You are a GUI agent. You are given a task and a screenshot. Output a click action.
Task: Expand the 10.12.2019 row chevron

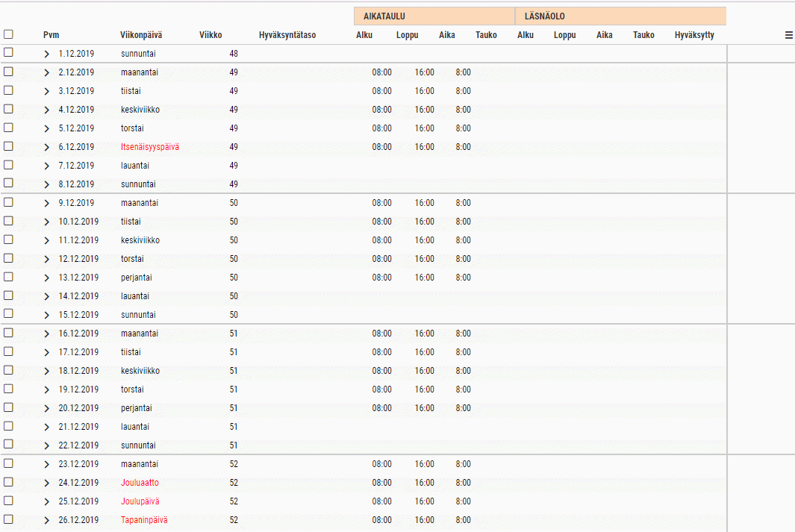pos(46,222)
